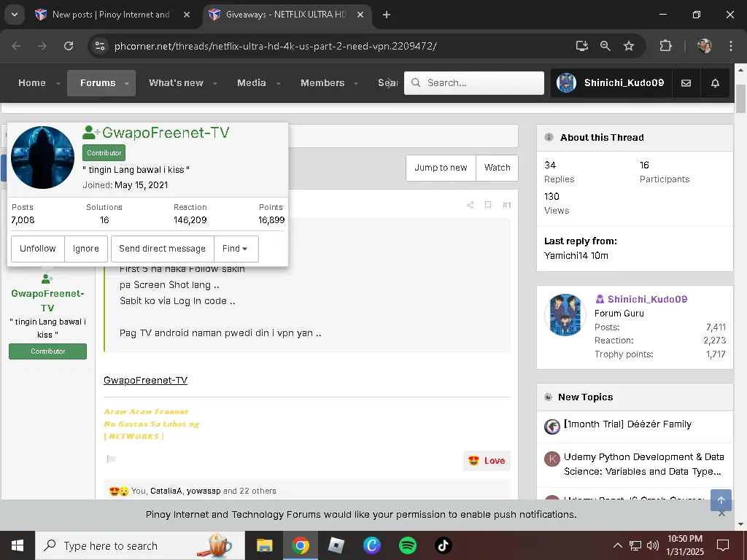Open the Members nav item

click(x=322, y=83)
